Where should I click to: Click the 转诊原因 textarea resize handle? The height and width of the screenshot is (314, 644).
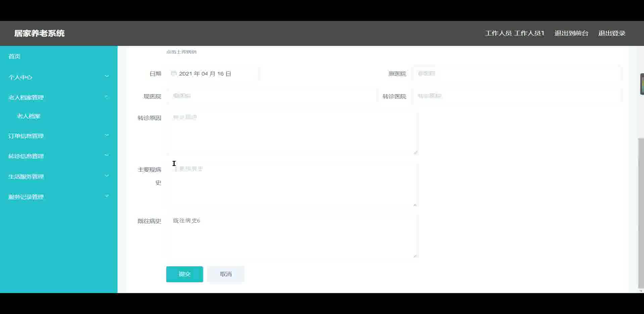pos(415,152)
